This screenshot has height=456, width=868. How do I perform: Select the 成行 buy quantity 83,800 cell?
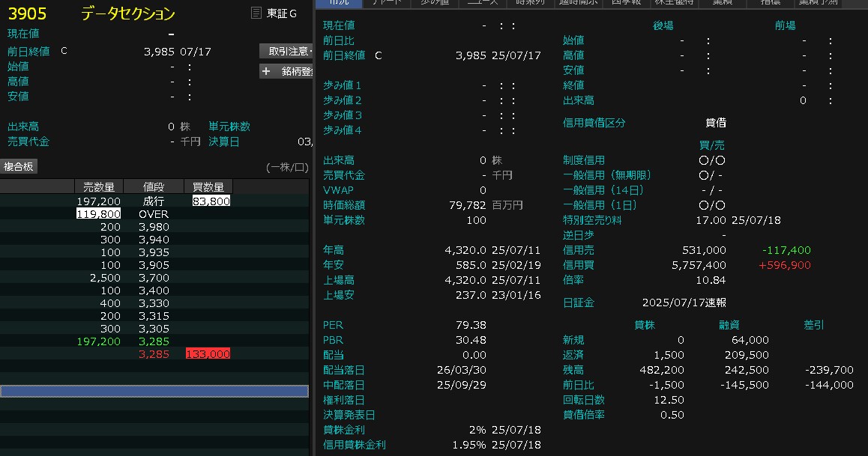click(211, 201)
